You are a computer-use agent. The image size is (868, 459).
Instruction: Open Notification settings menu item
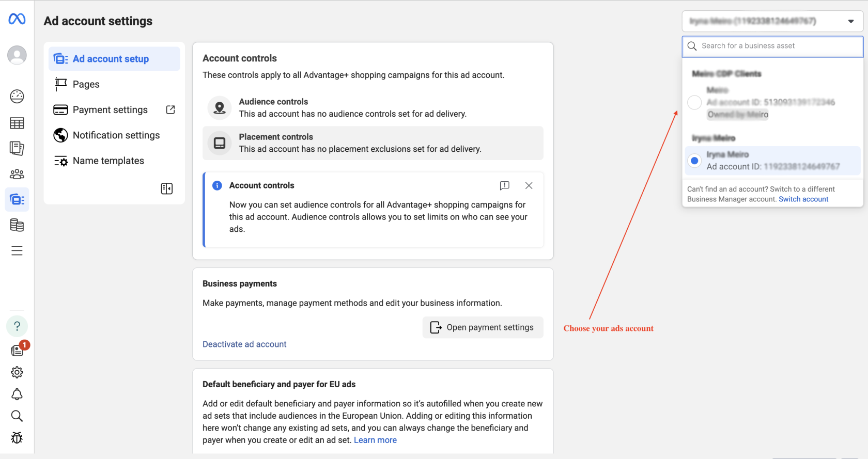(x=114, y=135)
